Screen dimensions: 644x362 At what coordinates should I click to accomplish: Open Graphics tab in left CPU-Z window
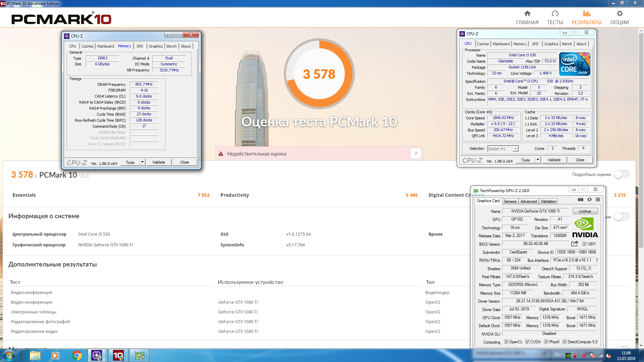click(156, 46)
